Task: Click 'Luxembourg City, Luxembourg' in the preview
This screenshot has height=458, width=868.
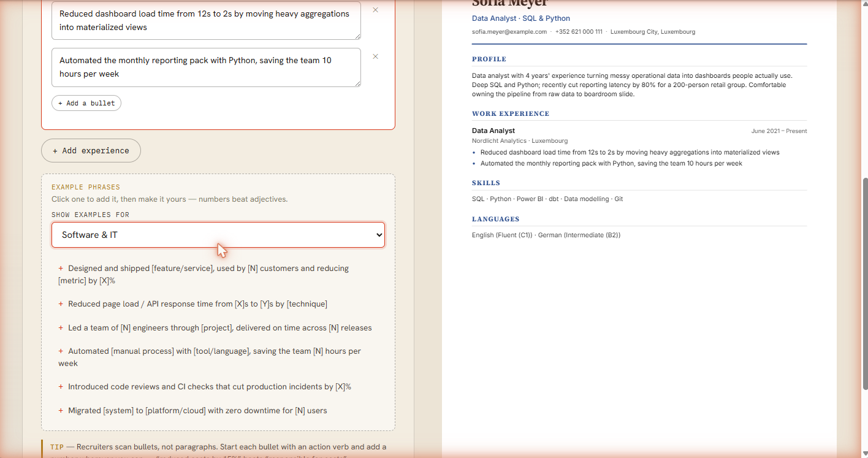Action: click(653, 31)
